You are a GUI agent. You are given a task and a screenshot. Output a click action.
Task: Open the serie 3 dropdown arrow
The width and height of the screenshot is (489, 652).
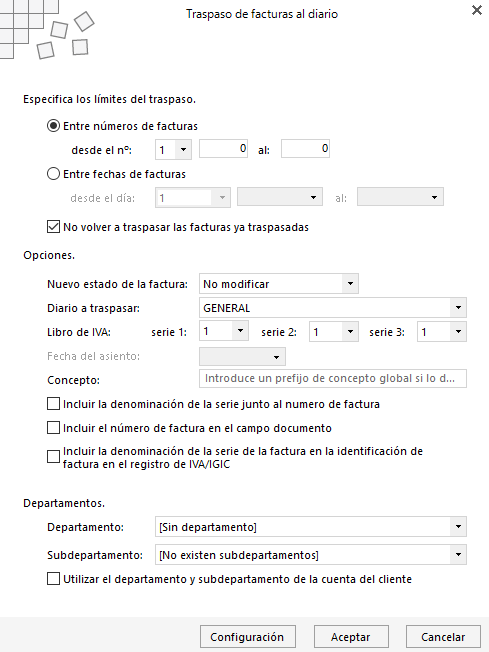458,331
